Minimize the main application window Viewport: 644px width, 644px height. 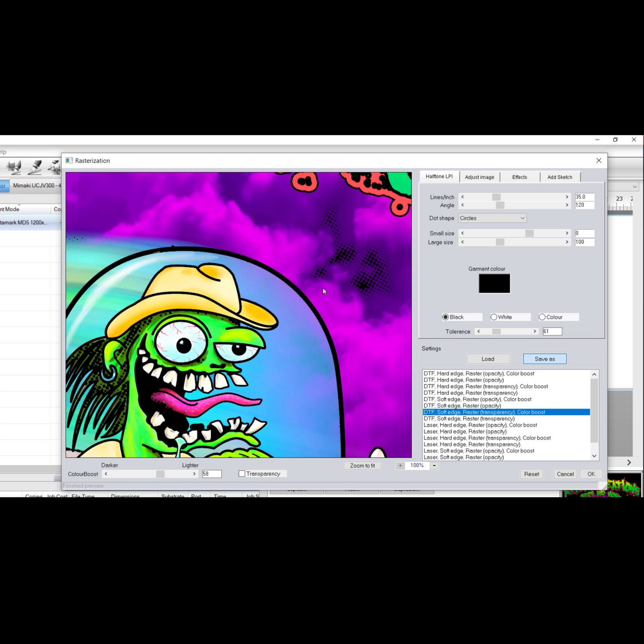[x=597, y=140]
